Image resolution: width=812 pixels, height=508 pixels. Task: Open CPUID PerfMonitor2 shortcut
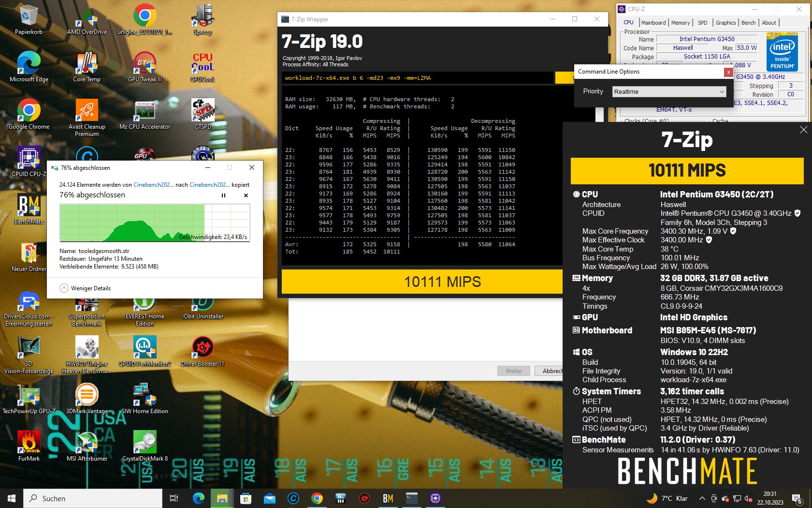(x=145, y=351)
